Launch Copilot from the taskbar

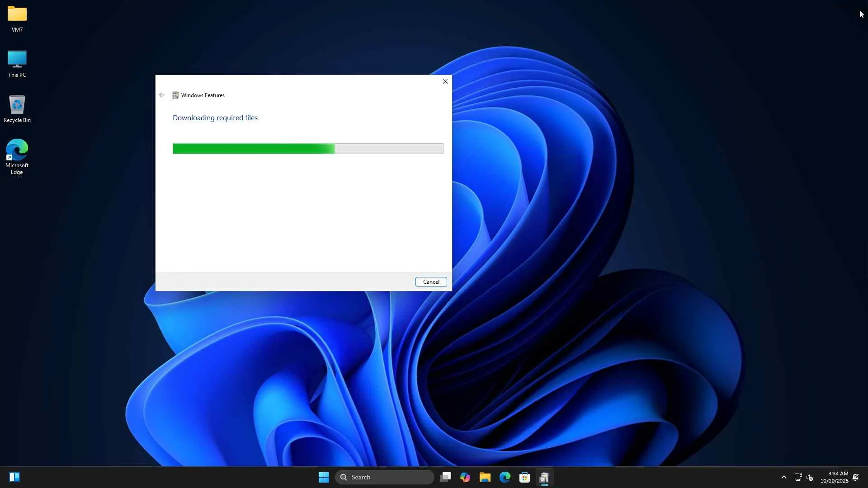coord(465,478)
